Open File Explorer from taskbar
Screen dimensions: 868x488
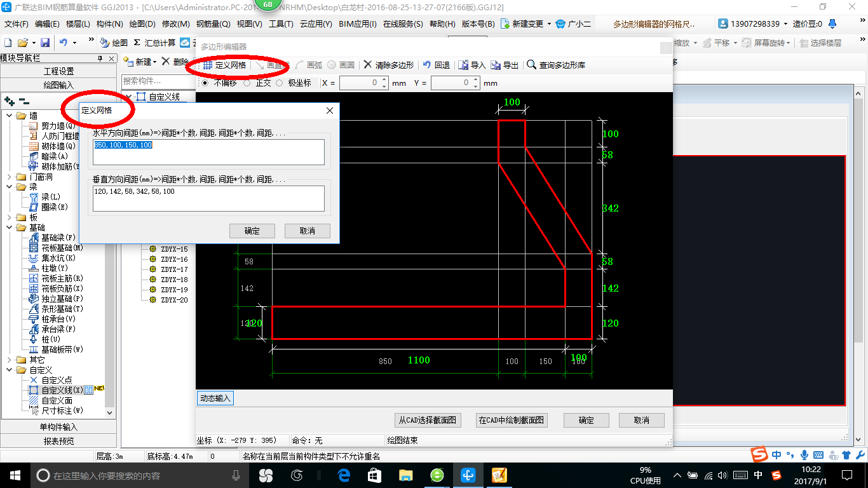coord(405,475)
